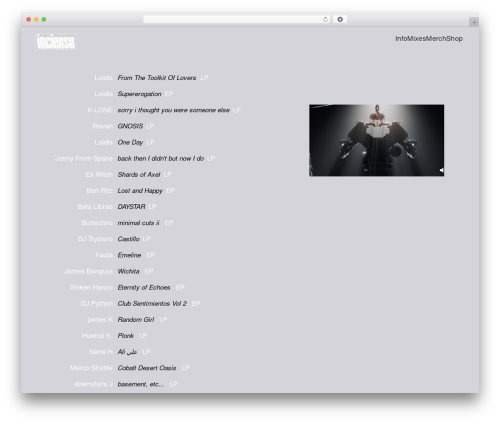Open the GNOSIS release

[x=130, y=126]
